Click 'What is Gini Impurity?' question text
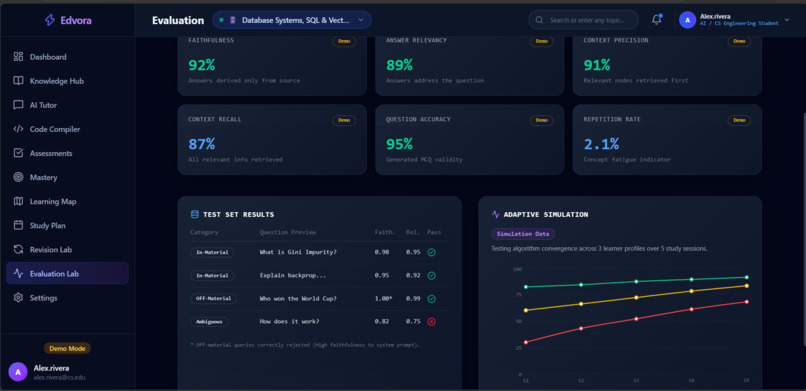 pos(298,252)
